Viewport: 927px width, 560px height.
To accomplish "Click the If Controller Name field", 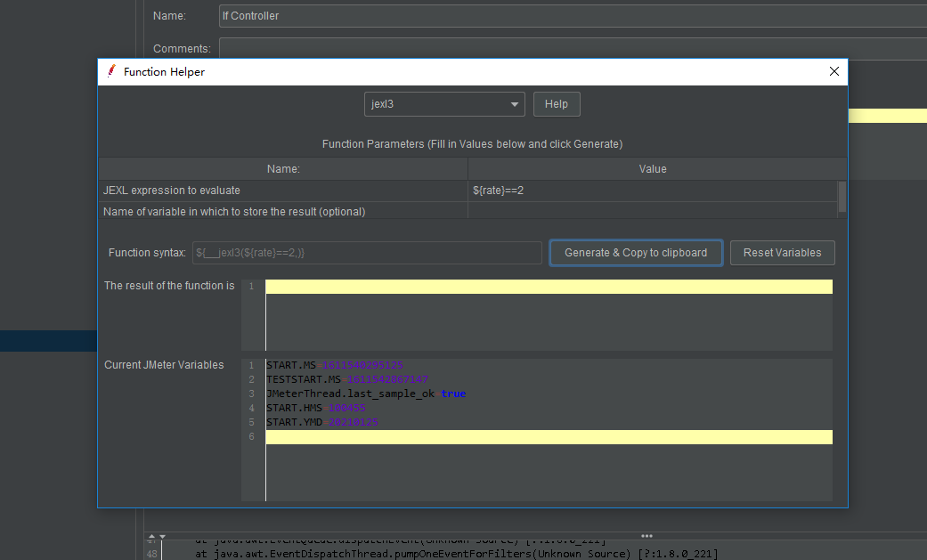I will coord(573,16).
